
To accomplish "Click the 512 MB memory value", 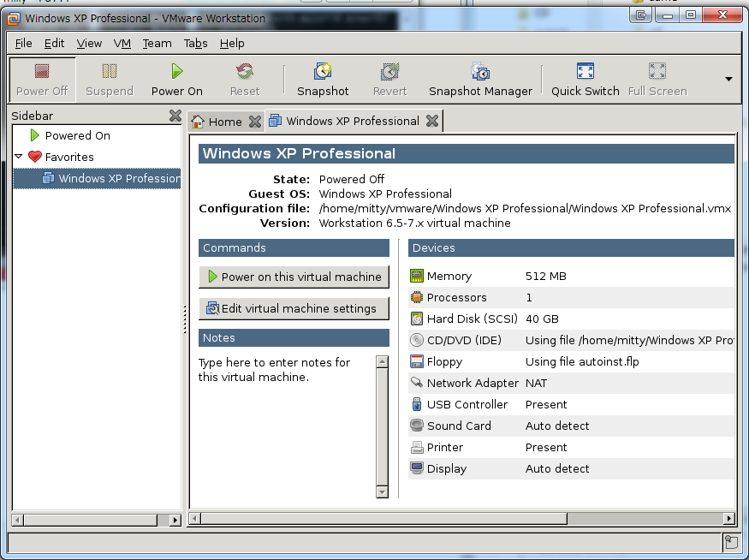I will click(545, 277).
